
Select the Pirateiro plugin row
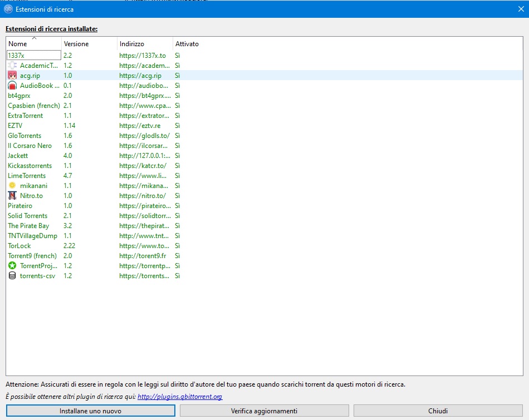tap(264, 206)
